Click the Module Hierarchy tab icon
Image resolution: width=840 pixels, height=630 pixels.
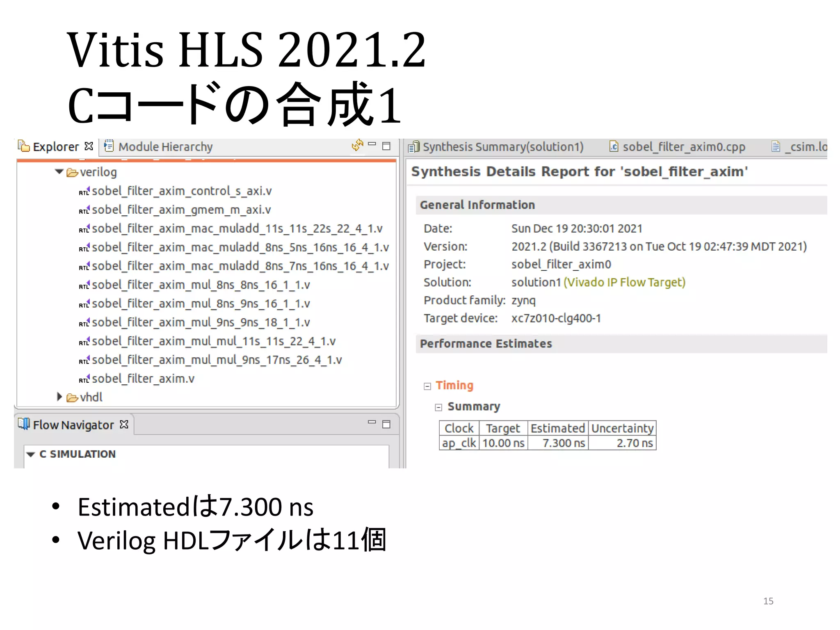pyautogui.click(x=109, y=146)
